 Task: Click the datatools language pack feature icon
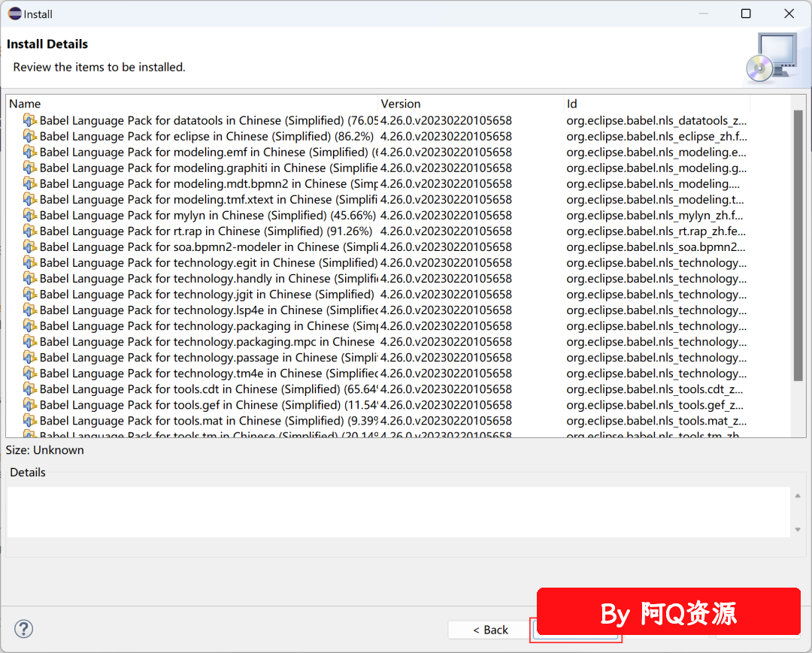coord(30,120)
